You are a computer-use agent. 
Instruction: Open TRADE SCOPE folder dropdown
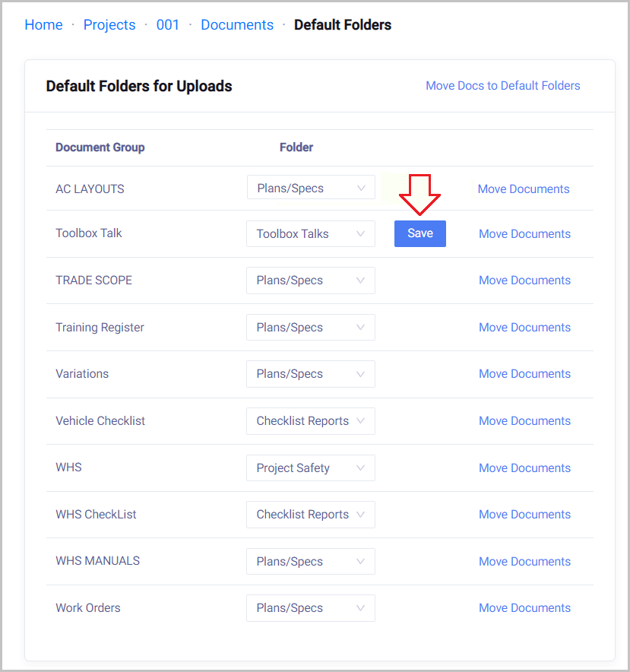pyautogui.click(x=311, y=281)
